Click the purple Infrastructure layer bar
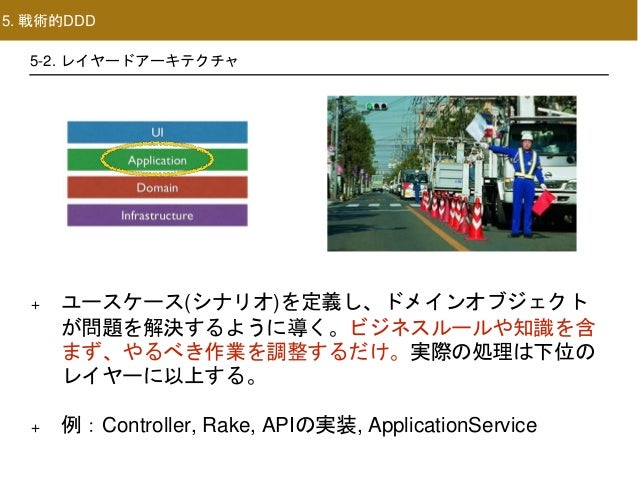638x479 pixels. 157,215
